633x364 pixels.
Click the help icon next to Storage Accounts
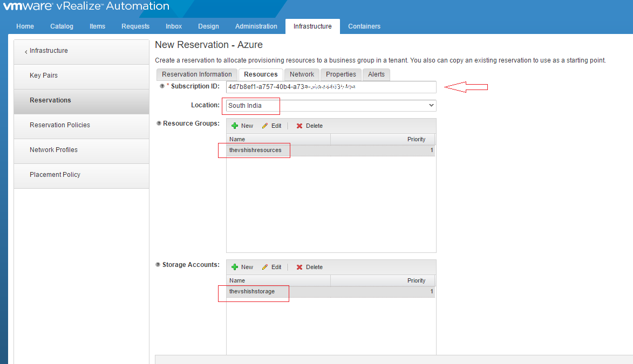(x=158, y=264)
